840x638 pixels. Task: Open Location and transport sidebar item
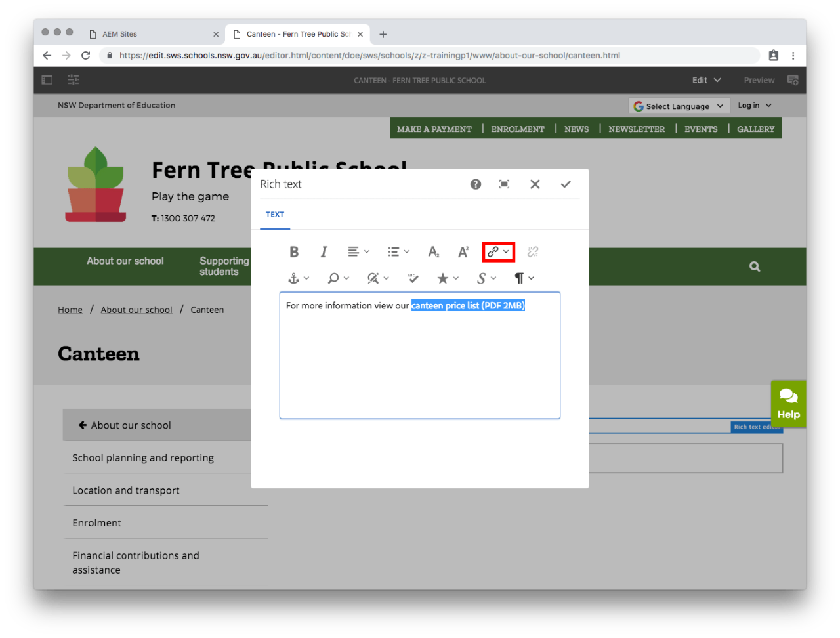pyautogui.click(x=126, y=490)
